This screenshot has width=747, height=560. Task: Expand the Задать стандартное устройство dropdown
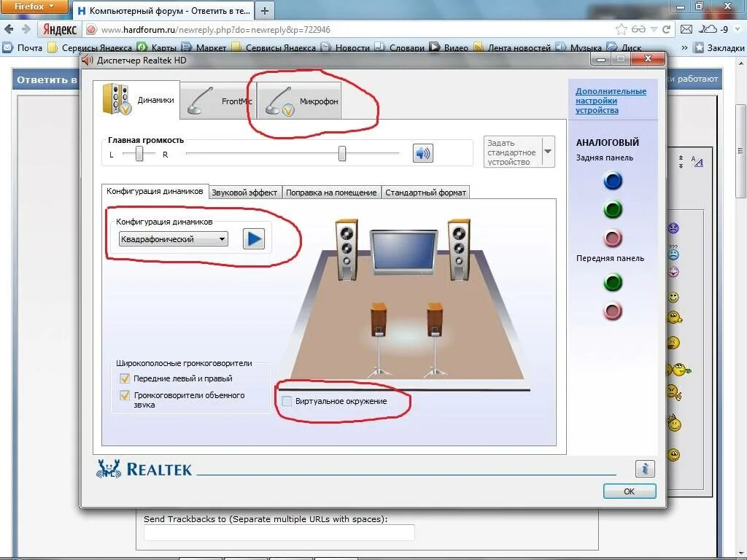[549, 152]
